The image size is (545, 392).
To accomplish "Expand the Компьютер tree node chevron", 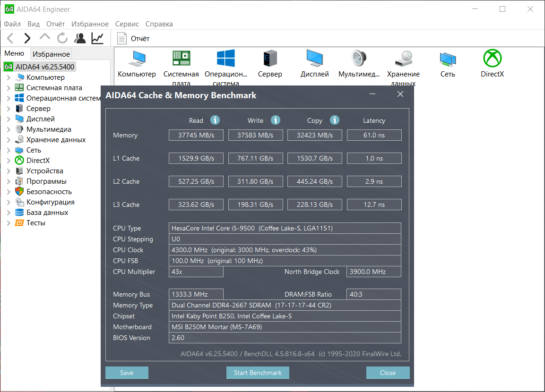I will pos(9,77).
